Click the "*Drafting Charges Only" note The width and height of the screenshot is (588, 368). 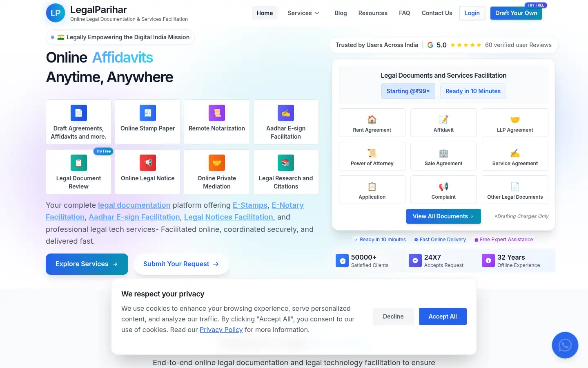(521, 216)
